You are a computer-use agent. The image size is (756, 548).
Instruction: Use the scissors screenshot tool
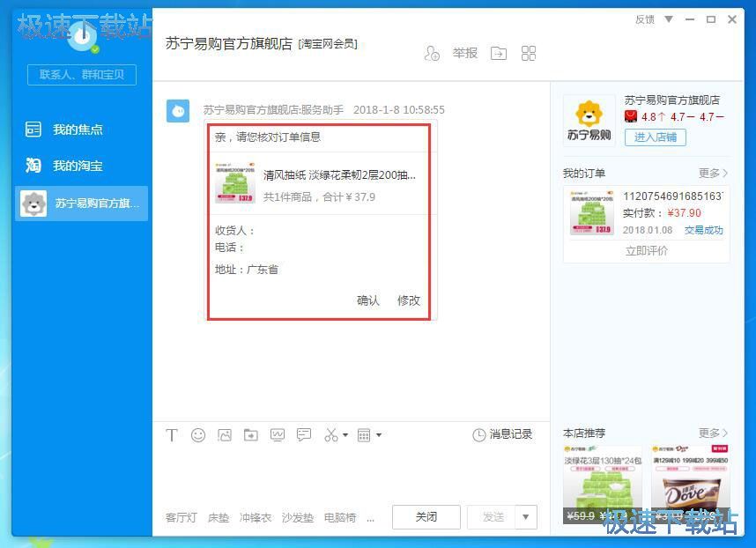(x=330, y=434)
